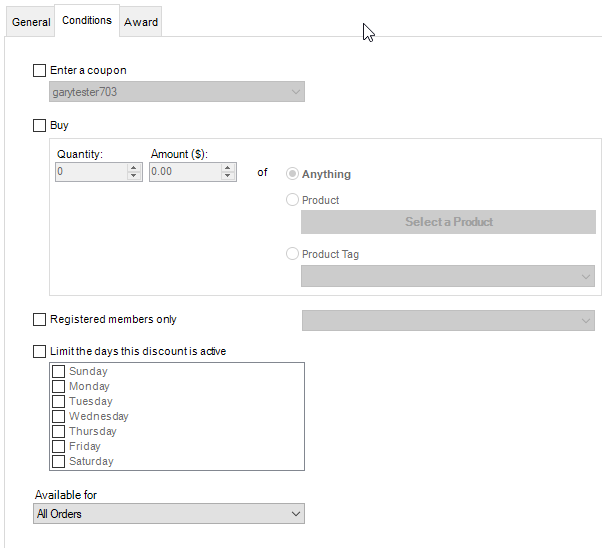
Task: Open the registered members group dropdown
Action: tap(448, 320)
